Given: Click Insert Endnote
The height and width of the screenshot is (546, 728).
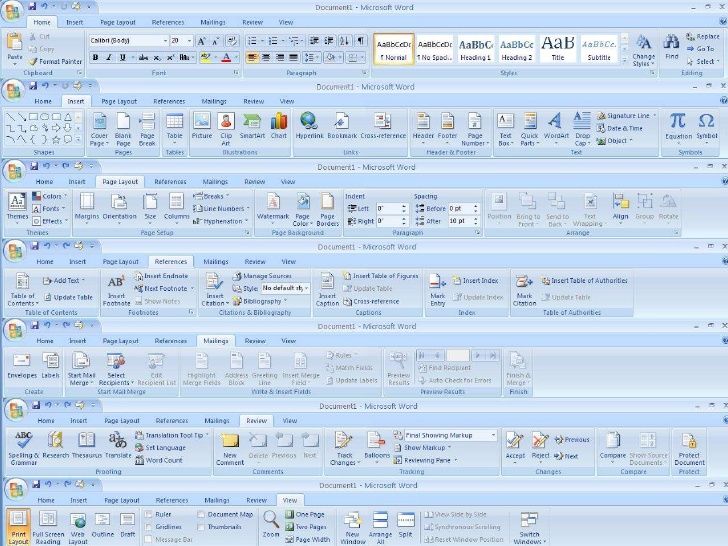Looking at the screenshot, I should click(x=162, y=276).
